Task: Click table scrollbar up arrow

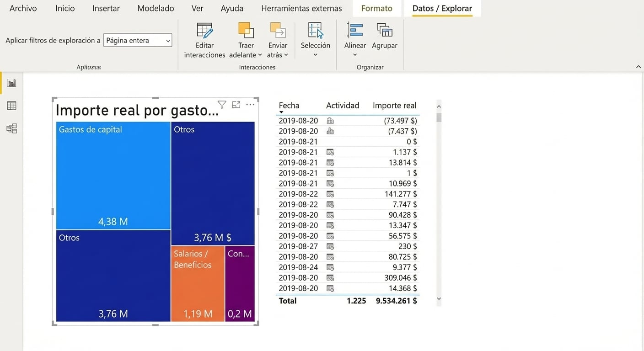Action: (x=439, y=106)
